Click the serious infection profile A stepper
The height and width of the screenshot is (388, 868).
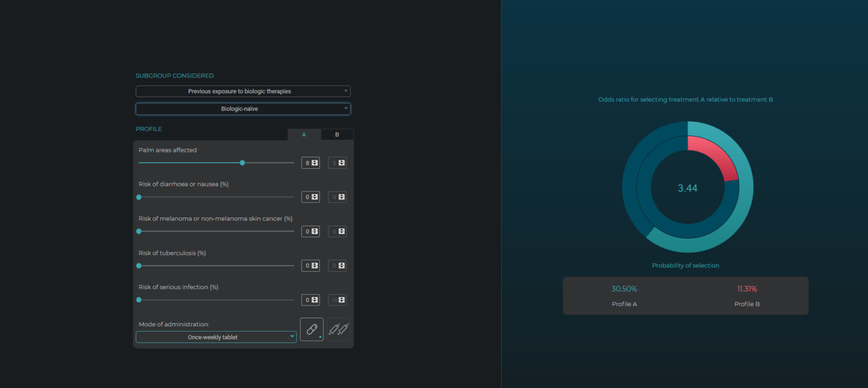click(x=315, y=300)
